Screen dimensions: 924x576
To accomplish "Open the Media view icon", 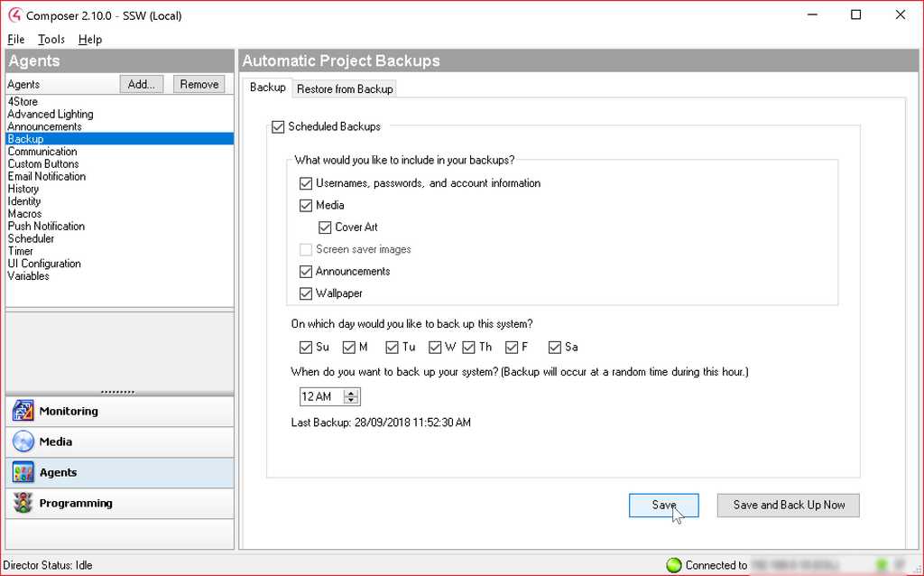I will tap(22, 441).
